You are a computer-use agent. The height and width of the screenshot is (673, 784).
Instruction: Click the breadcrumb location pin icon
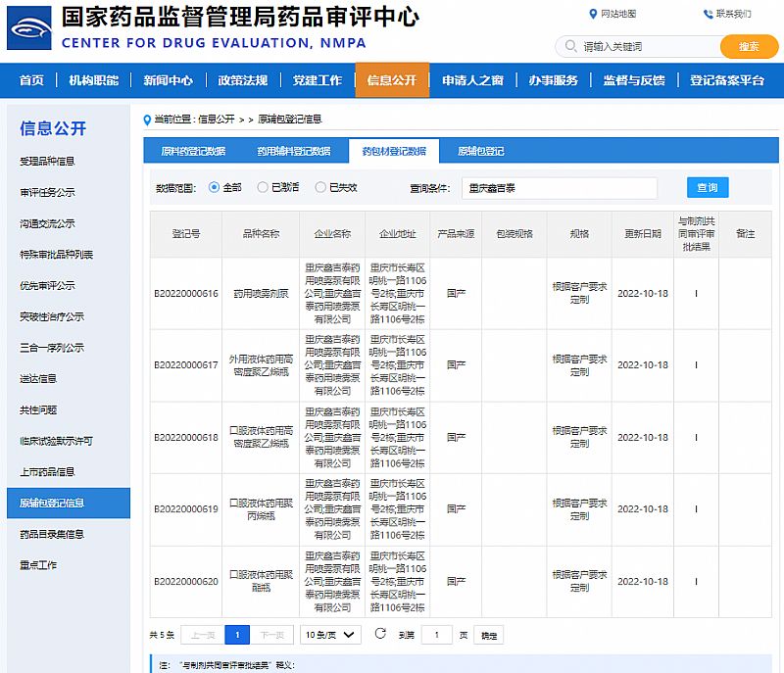[148, 120]
